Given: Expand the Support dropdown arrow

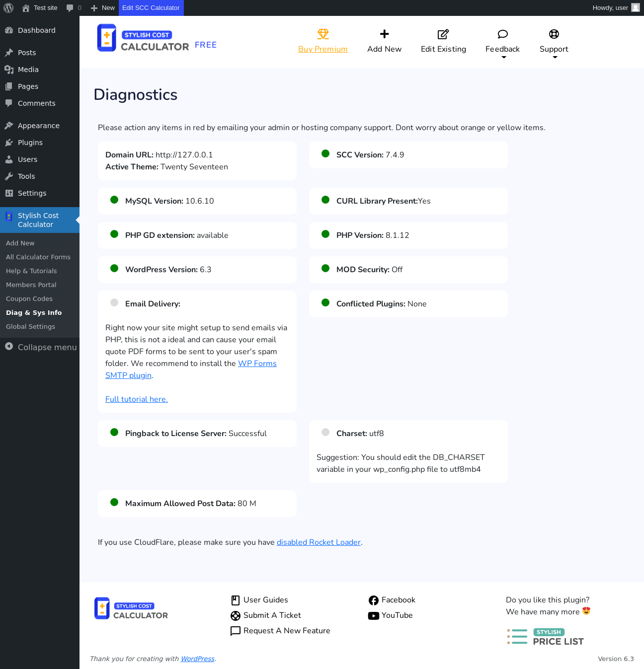Looking at the screenshot, I should click(555, 57).
